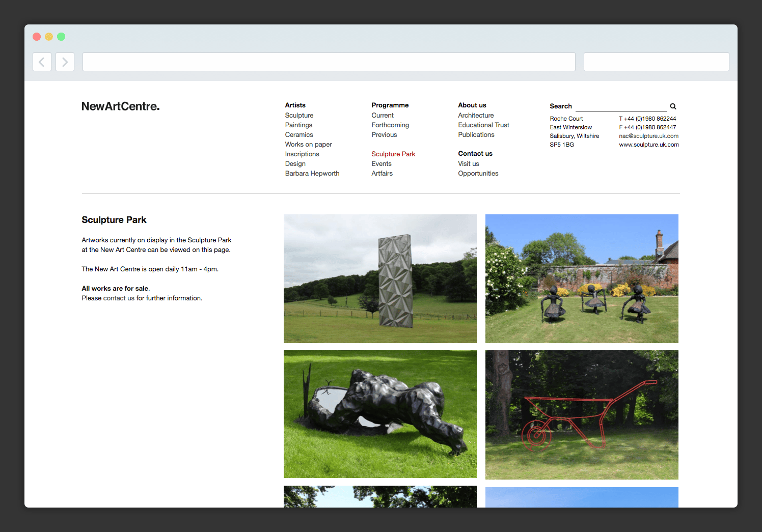This screenshot has height=532, width=762.
Task: Click the About us heading
Action: point(472,105)
